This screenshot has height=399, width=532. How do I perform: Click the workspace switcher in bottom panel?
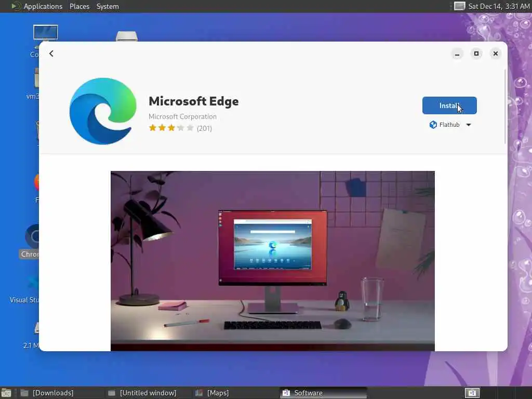tap(472, 393)
